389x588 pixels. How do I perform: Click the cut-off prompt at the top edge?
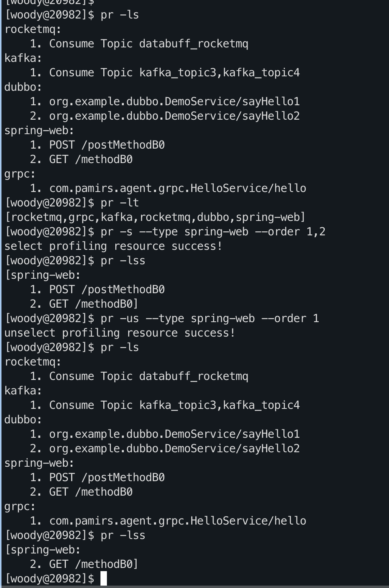pyautogui.click(x=49, y=2)
